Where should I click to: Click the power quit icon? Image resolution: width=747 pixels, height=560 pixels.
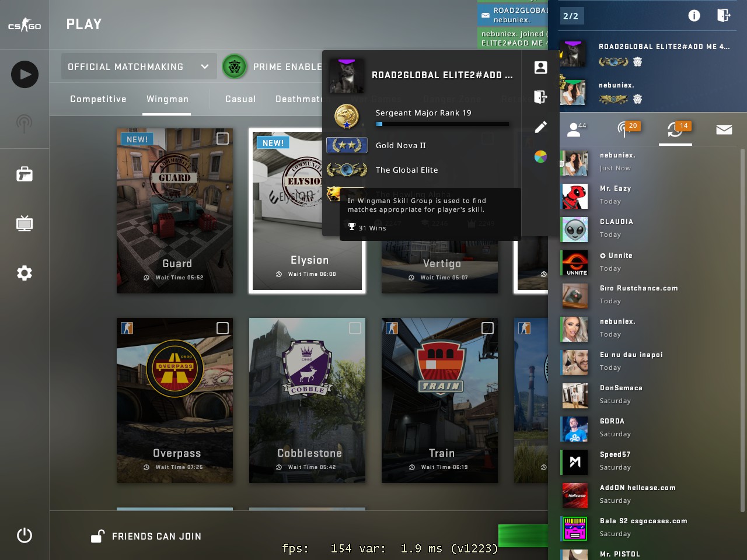(25, 535)
